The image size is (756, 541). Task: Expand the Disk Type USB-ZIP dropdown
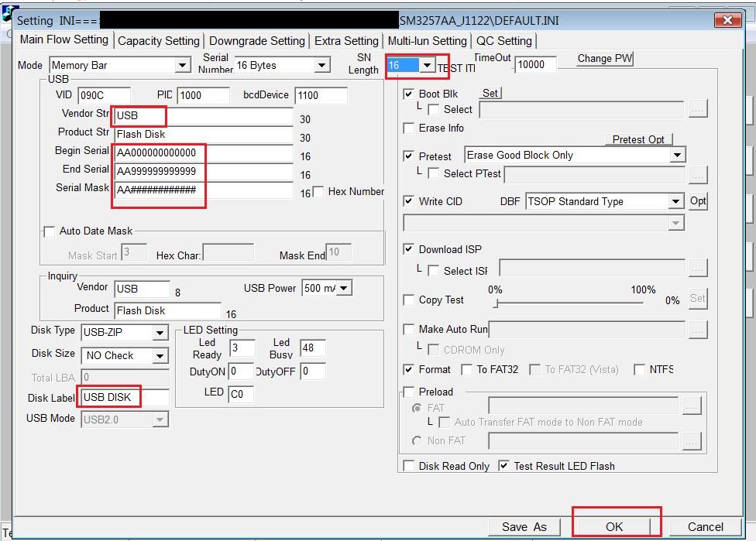[x=160, y=333]
